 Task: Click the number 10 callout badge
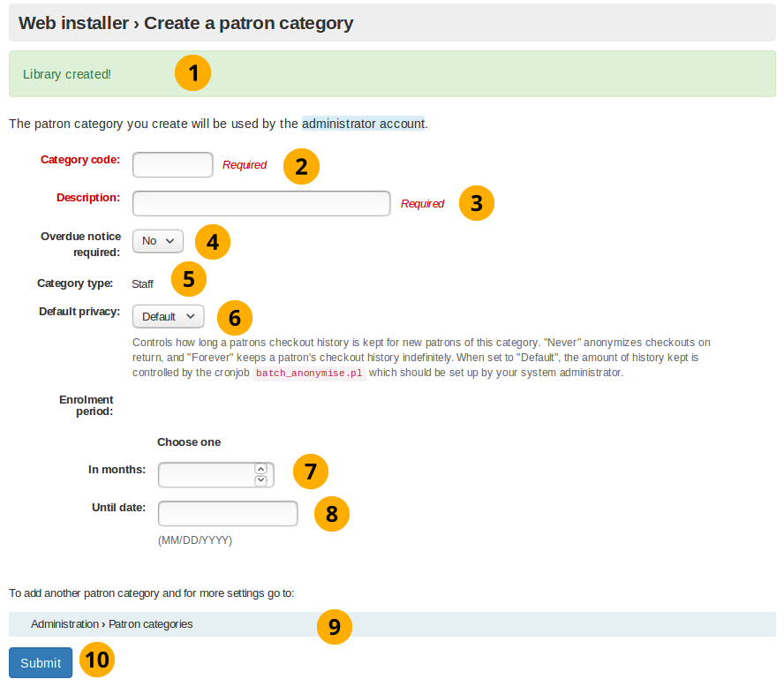(x=97, y=661)
